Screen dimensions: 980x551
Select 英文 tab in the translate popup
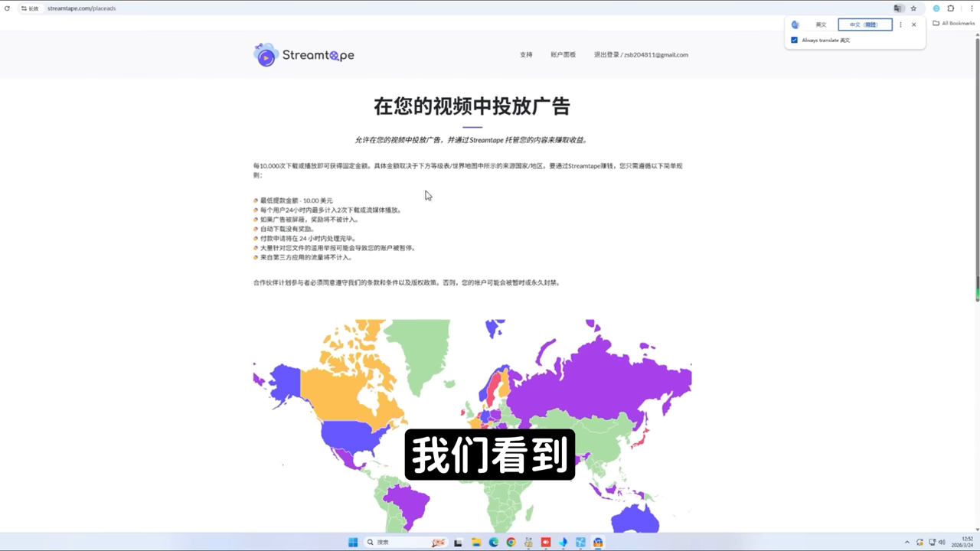(x=821, y=24)
